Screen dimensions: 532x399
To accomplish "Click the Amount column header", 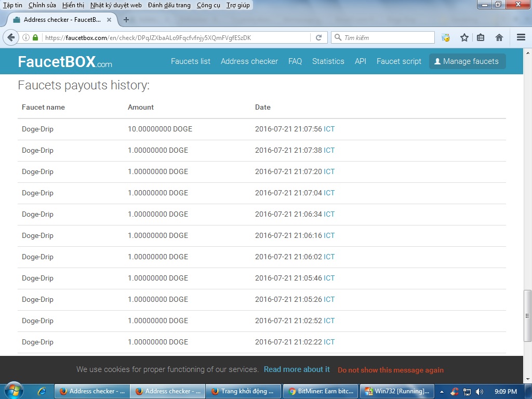I will click(x=140, y=107).
